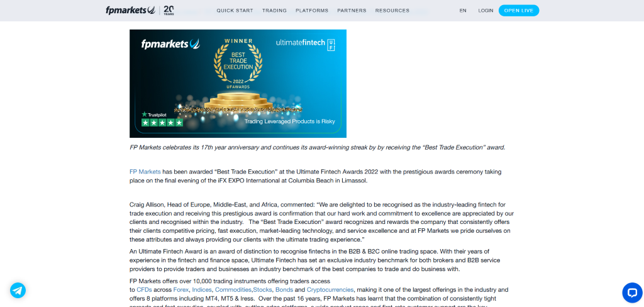Open the Partners menu
The width and height of the screenshot is (644, 307).
[x=352, y=11]
